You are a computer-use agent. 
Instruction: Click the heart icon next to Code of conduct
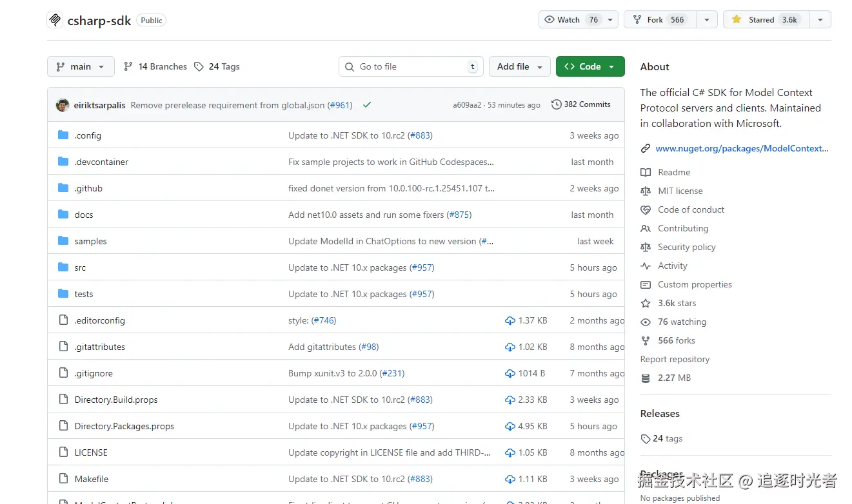(x=646, y=209)
